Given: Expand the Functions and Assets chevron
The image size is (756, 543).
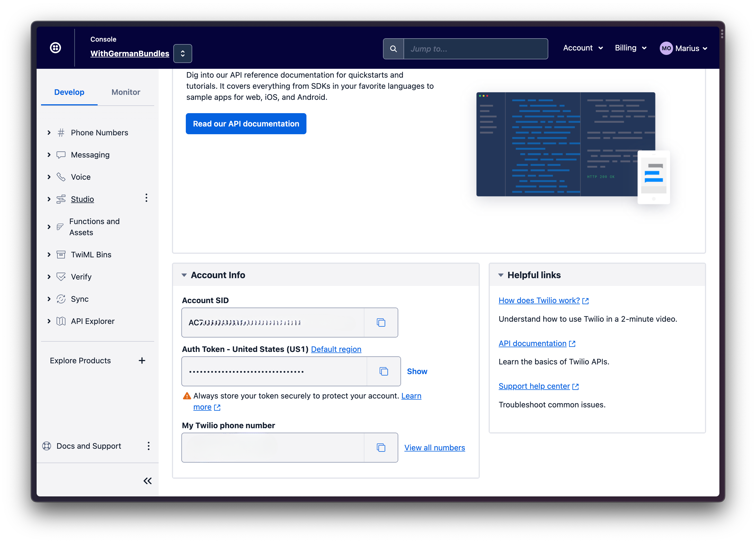Looking at the screenshot, I should (x=49, y=227).
